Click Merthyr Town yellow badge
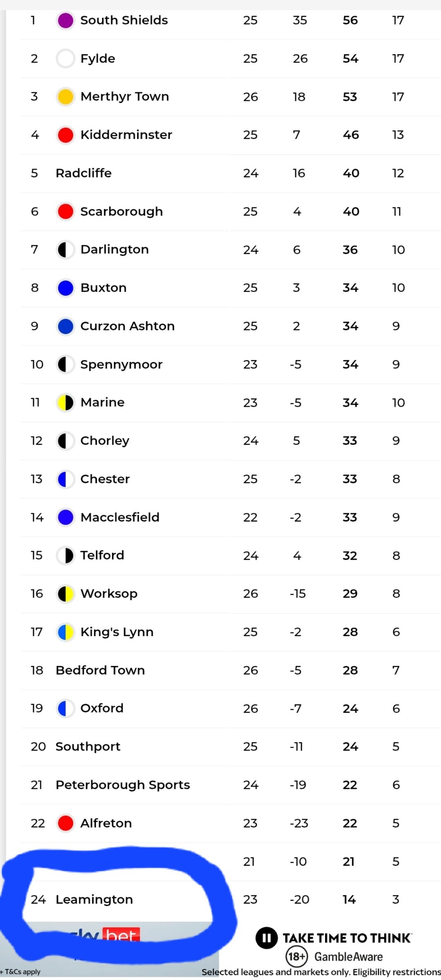Image resolution: width=441 pixels, height=980 pixels. coord(65,97)
